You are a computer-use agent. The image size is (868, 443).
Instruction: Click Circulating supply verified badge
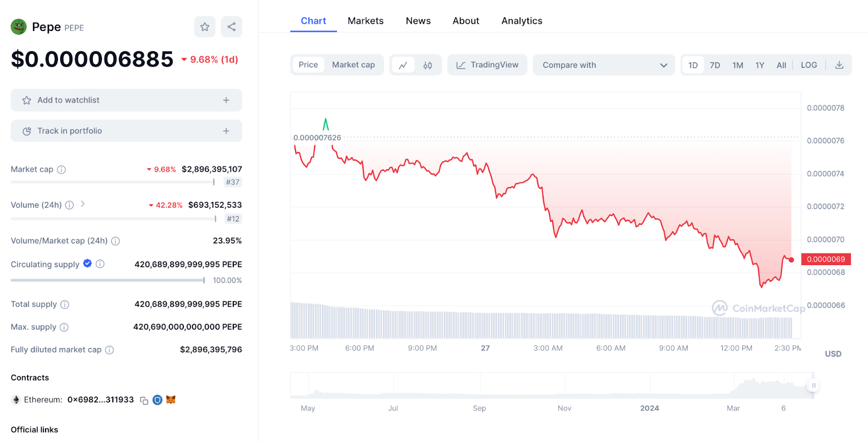87,263
